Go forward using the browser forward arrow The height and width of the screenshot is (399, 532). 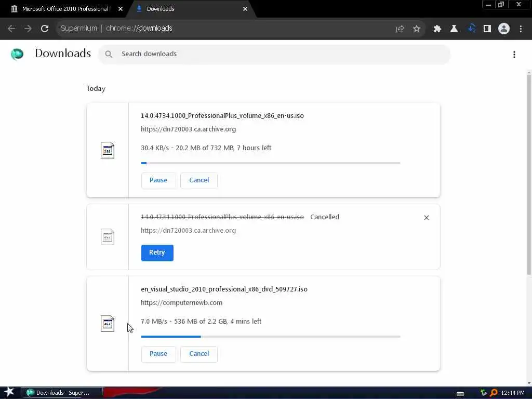pos(28,29)
